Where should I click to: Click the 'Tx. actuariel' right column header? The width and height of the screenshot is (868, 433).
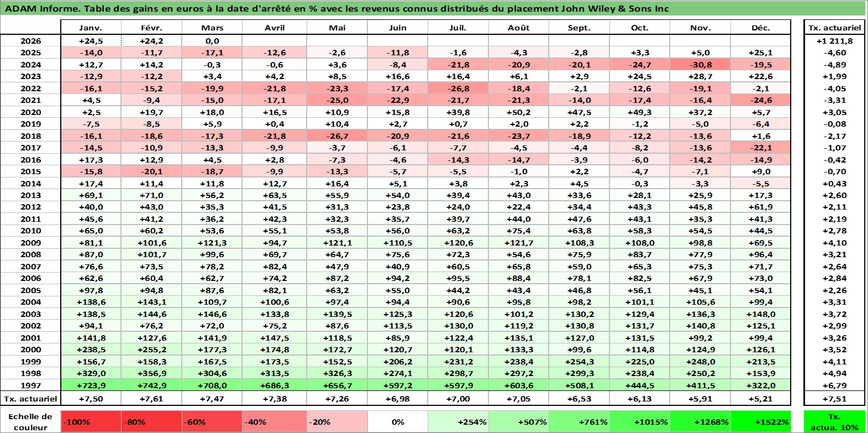click(834, 28)
